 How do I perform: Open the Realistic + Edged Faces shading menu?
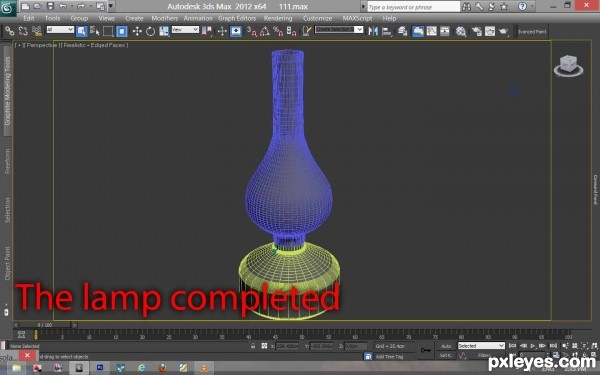(95, 45)
